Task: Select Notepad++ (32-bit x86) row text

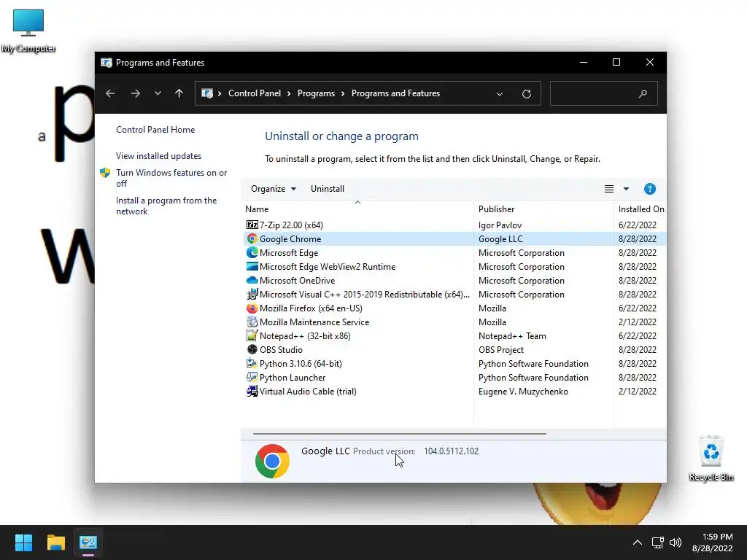Action: coord(305,335)
